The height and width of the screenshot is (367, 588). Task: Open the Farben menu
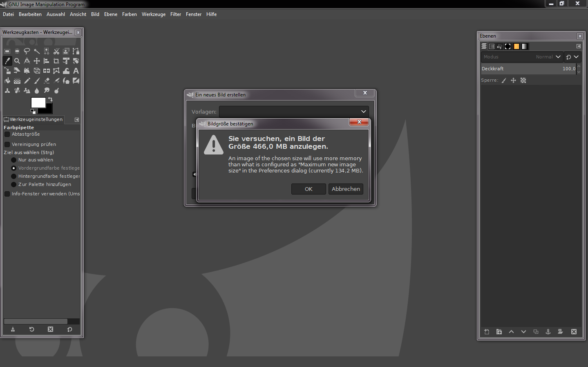pyautogui.click(x=130, y=14)
